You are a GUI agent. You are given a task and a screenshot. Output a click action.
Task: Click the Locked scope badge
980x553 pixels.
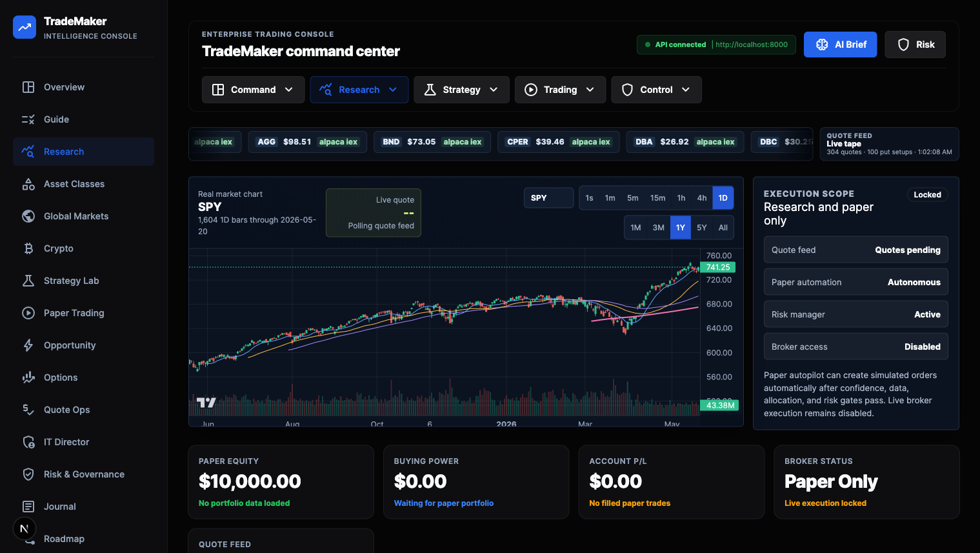pos(927,195)
